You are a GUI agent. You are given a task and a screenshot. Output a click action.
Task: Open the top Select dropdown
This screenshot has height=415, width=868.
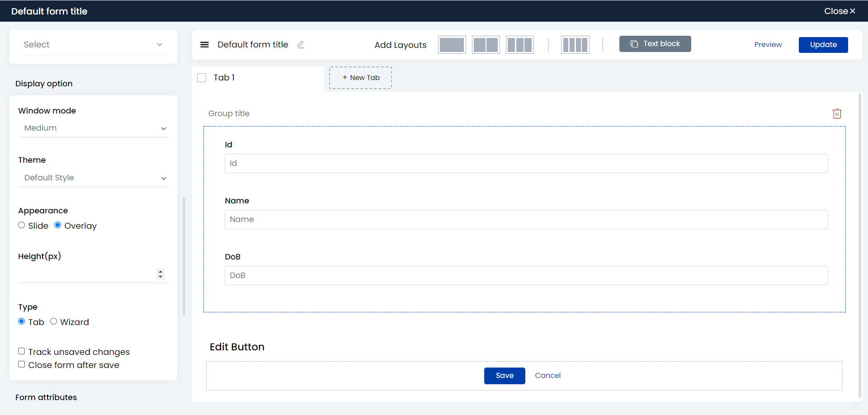click(x=93, y=45)
